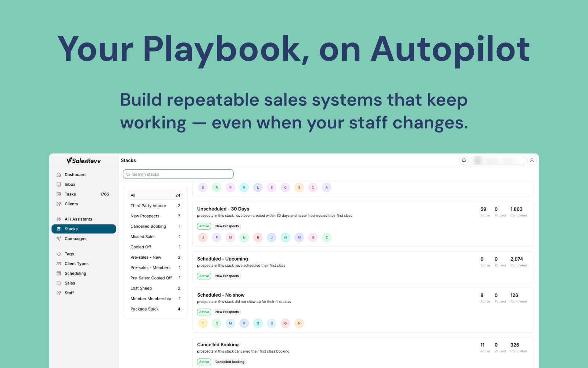The height and width of the screenshot is (368, 588).
Task: Go to Tasks in sidebar
Action: [x=70, y=194]
